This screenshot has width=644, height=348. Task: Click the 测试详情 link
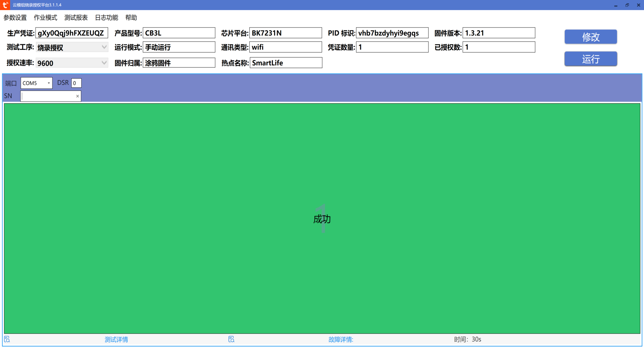pos(116,340)
